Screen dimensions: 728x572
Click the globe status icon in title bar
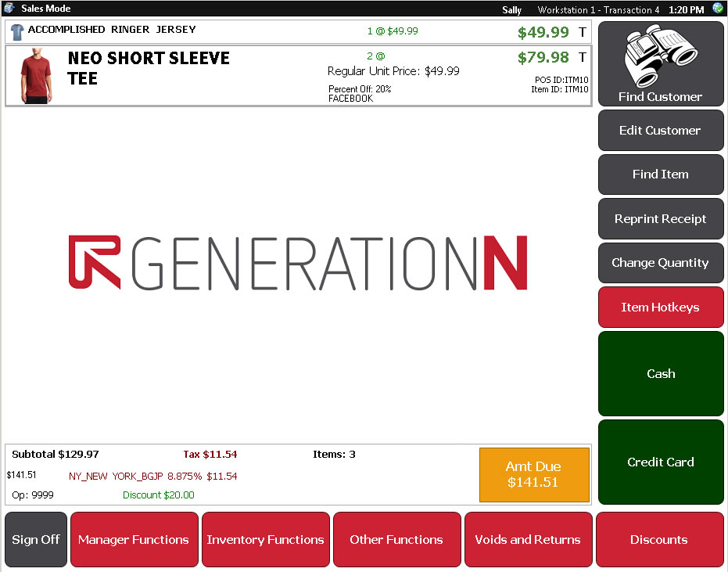(718, 9)
